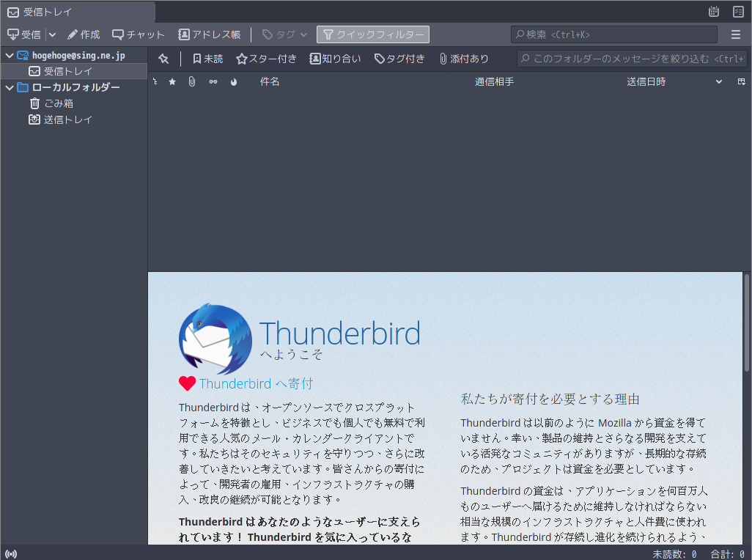752x560 pixels.
Task: Open the タグ tag dropdown
Action: coord(285,34)
